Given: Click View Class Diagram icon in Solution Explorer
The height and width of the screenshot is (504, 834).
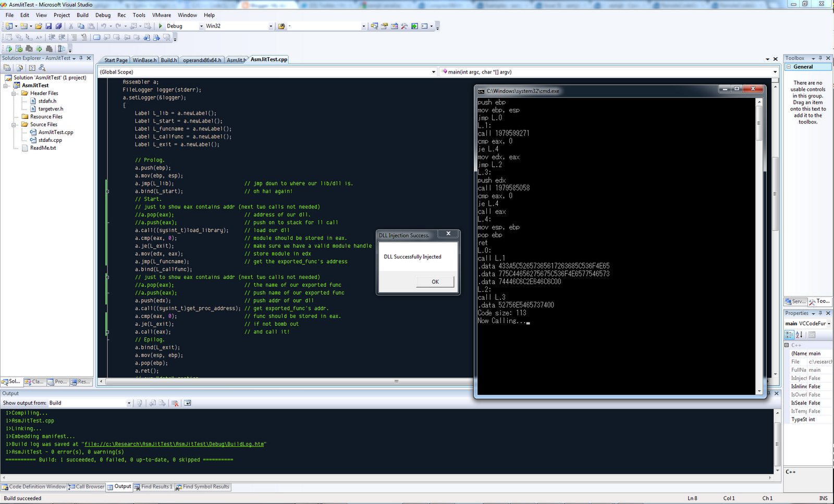Looking at the screenshot, I should coord(42,68).
